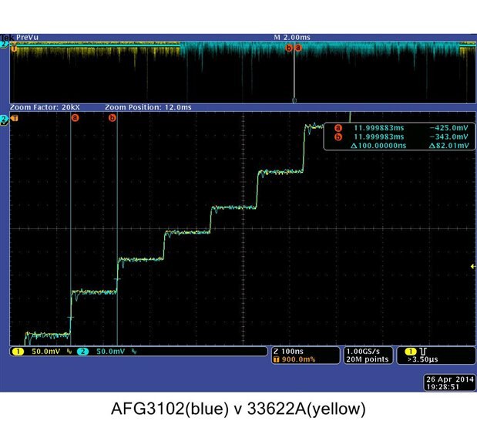Click channel 2 50.0mV scale value
Screen dimensions: 477x448
tap(110, 352)
